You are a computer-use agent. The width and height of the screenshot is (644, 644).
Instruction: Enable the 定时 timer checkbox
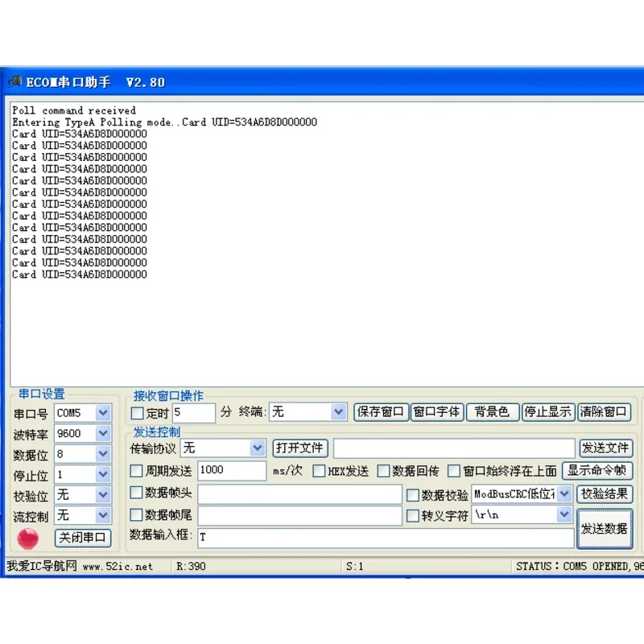tap(137, 413)
